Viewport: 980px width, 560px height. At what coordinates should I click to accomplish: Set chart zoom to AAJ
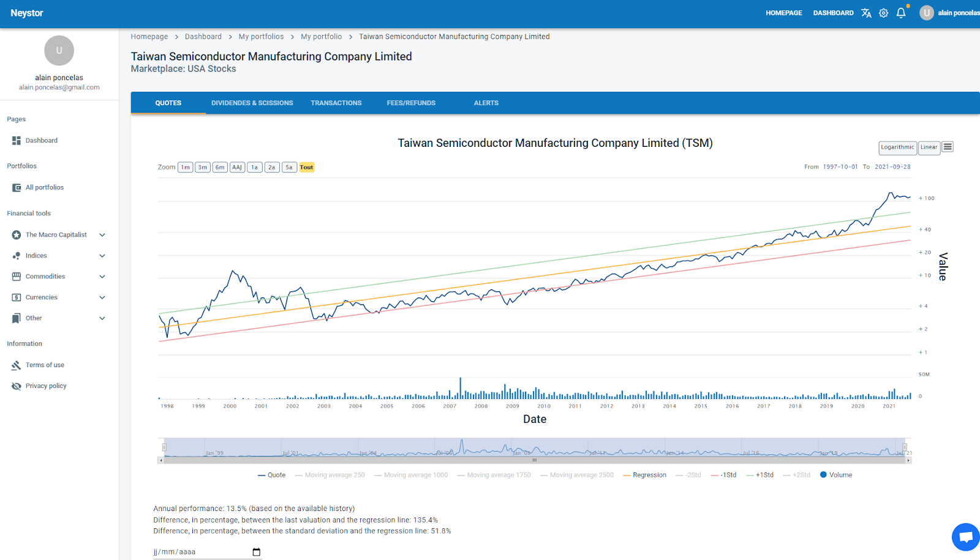[x=237, y=167]
